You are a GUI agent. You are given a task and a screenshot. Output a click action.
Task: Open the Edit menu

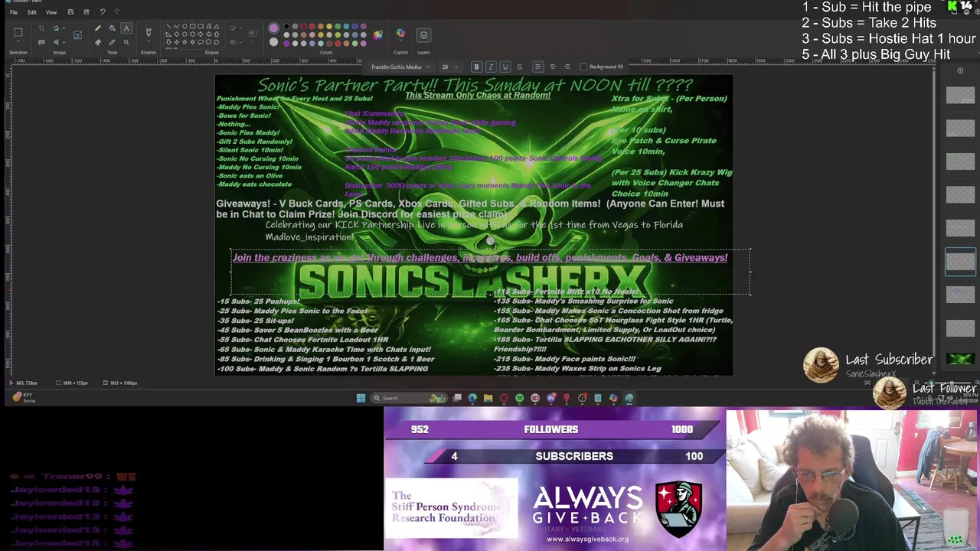[32, 12]
